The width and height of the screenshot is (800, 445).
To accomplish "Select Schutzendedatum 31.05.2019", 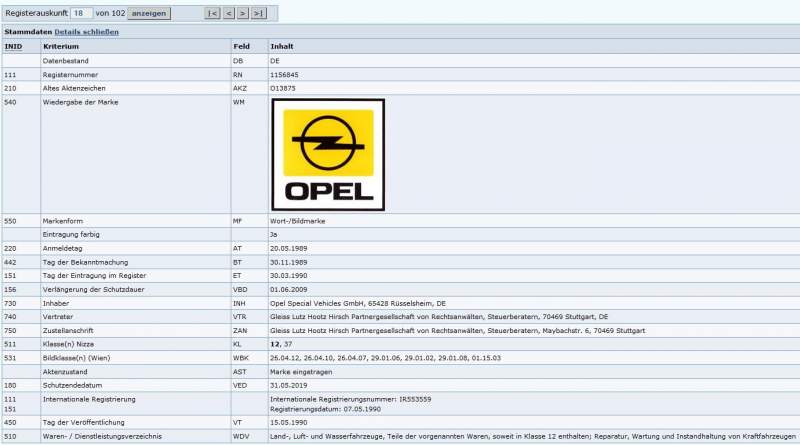I will pyautogui.click(x=289, y=385).
